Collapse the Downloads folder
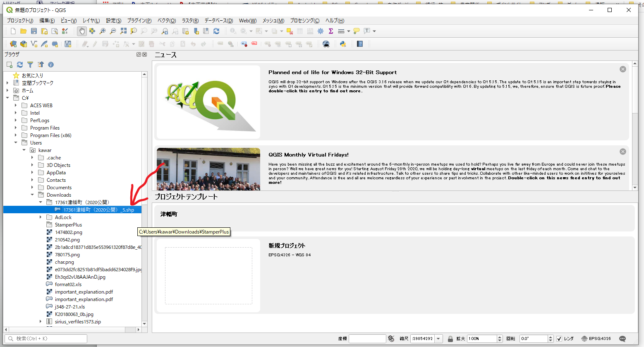 coord(32,195)
